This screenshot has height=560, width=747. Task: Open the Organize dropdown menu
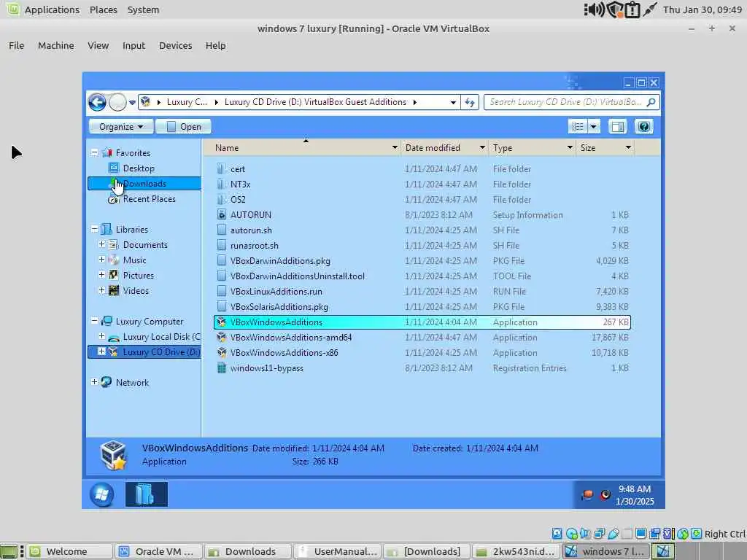pyautogui.click(x=121, y=127)
